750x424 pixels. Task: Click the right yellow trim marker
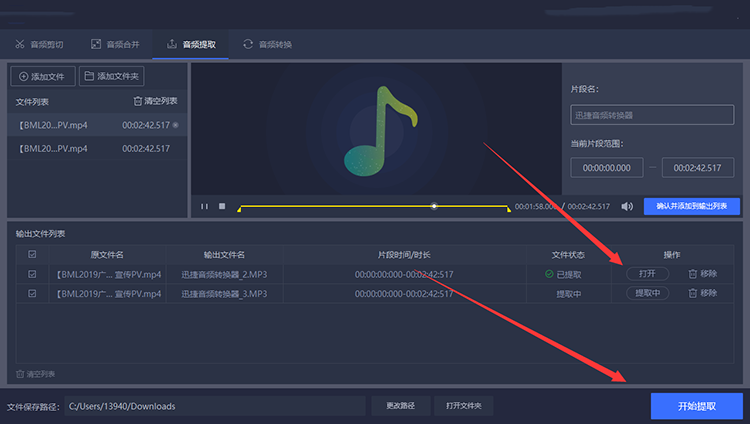[x=509, y=209]
